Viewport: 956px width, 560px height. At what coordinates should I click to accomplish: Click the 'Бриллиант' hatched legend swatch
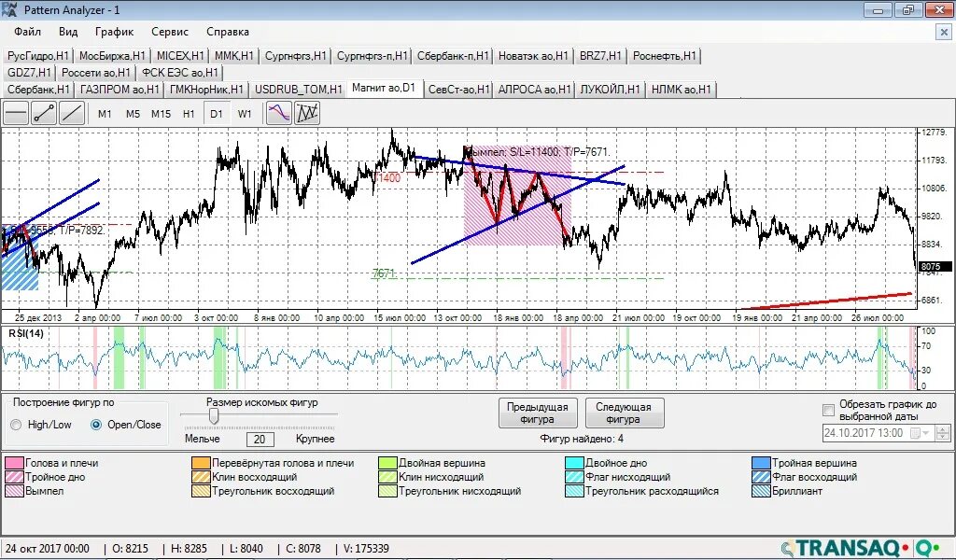pos(762,491)
